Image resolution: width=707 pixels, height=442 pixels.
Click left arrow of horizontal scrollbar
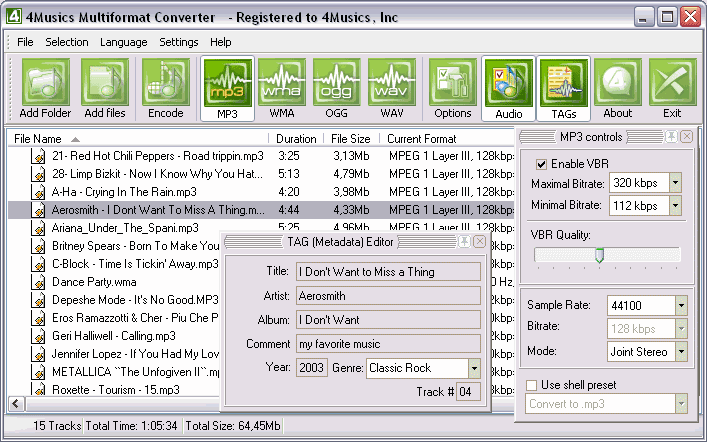pyautogui.click(x=17, y=404)
